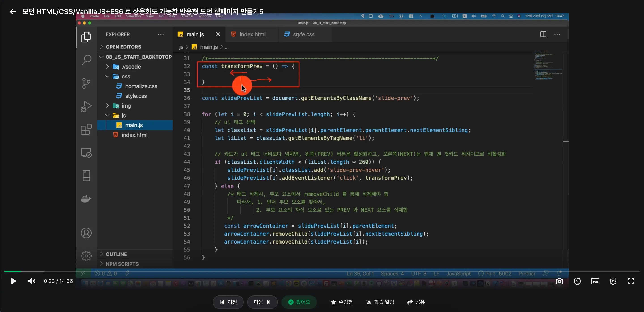Viewport: 644px width, 312px height.
Task: Click JavaScript language mode
Action: [x=458, y=274]
